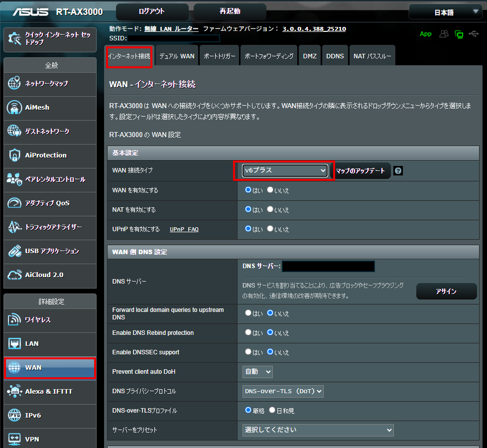Open the UPnP FAQ link
This screenshot has width=487, height=448.
(184, 229)
